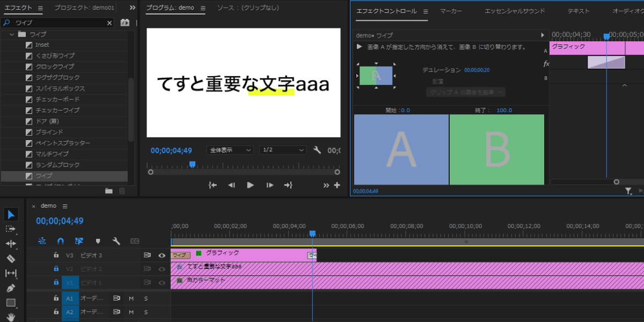Viewport: 644px width, 322px height.
Task: Select the Pen tool
Action: (x=11, y=288)
